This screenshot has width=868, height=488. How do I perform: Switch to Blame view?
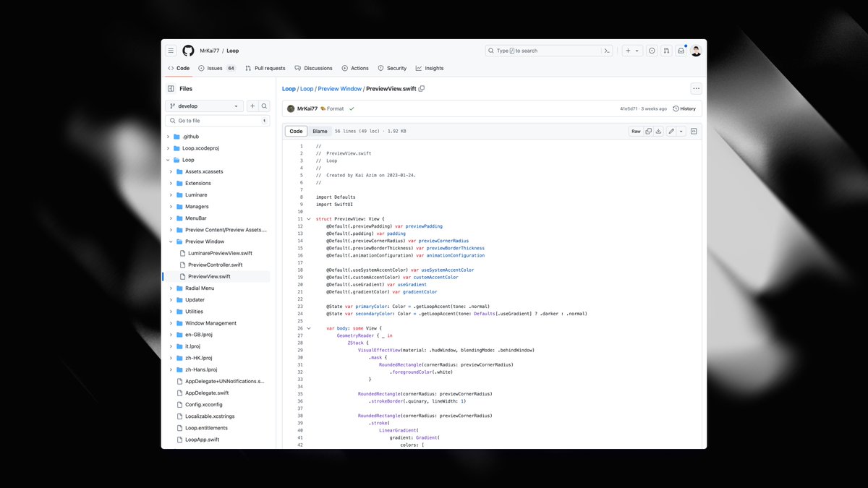(x=320, y=132)
